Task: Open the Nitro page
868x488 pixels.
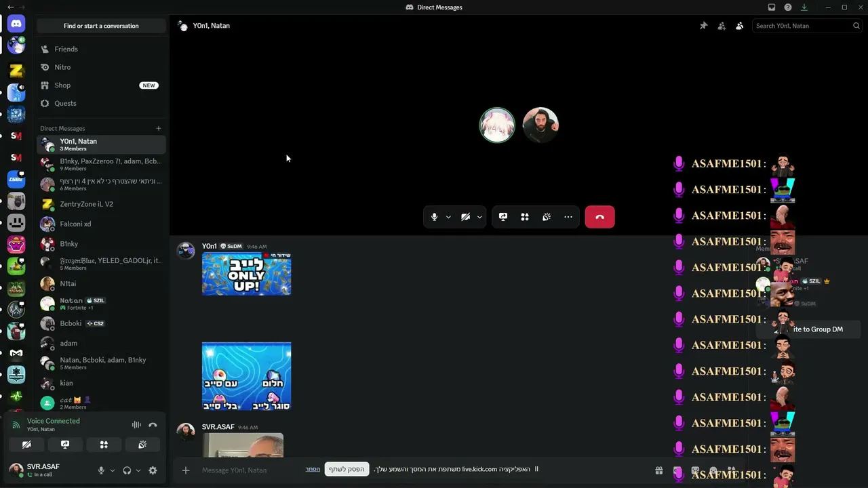Action: (101, 67)
